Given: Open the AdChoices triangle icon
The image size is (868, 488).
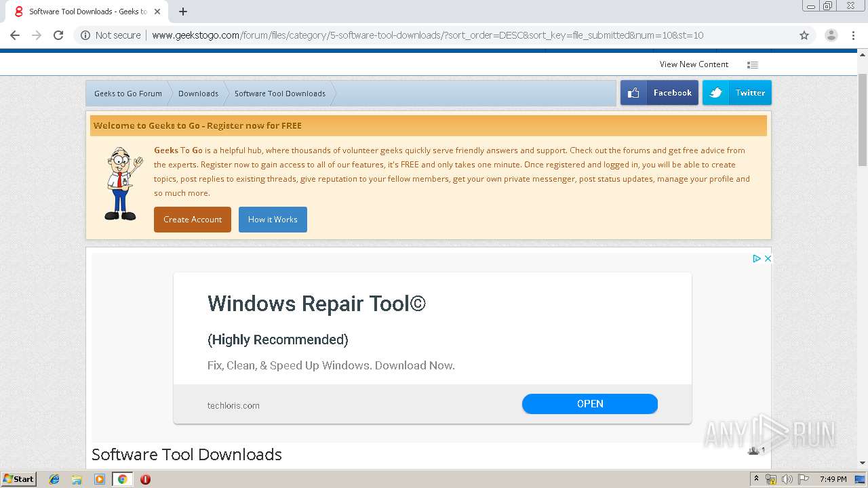Looking at the screenshot, I should (x=756, y=258).
